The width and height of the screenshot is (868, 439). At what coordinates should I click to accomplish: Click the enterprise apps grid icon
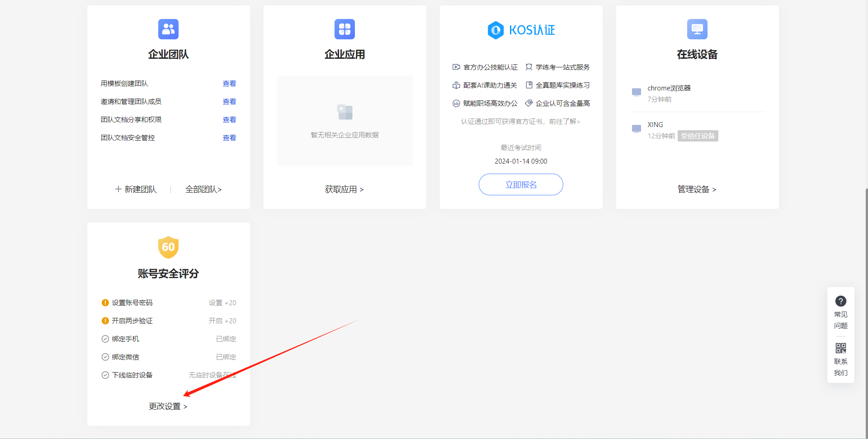coord(344,29)
